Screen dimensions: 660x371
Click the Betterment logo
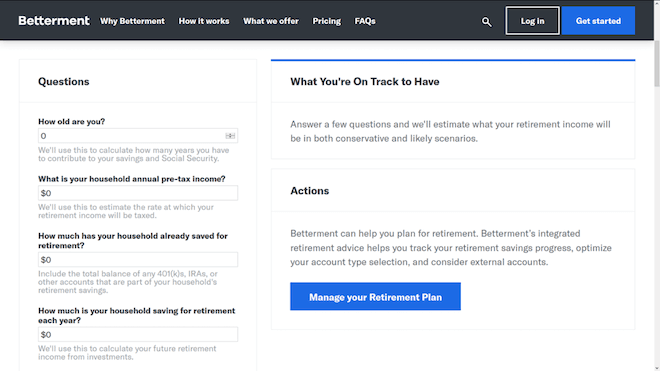point(54,21)
